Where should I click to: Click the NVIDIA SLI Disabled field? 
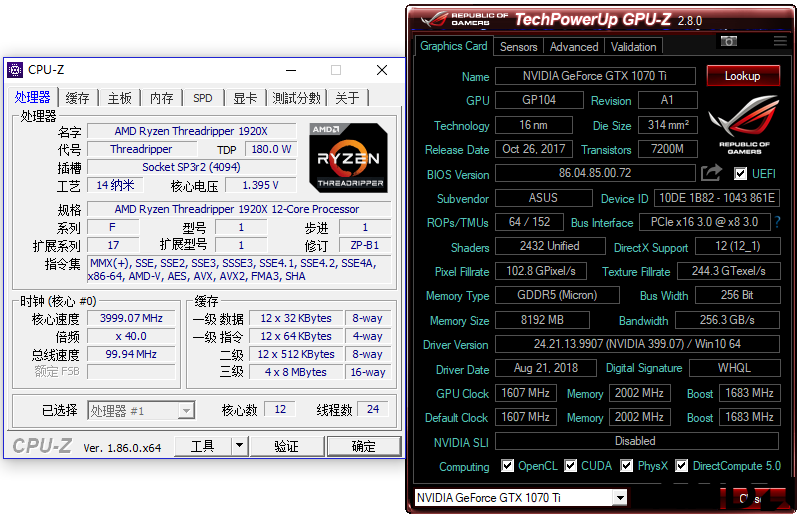tap(637, 440)
